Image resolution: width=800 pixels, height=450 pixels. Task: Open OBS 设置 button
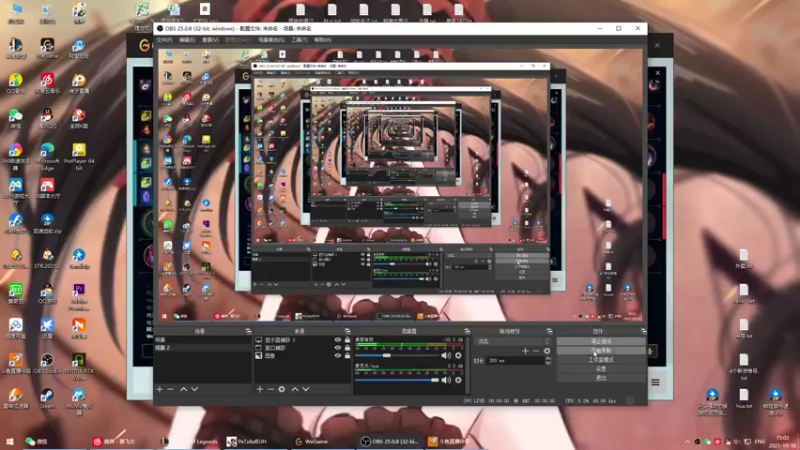pos(601,369)
